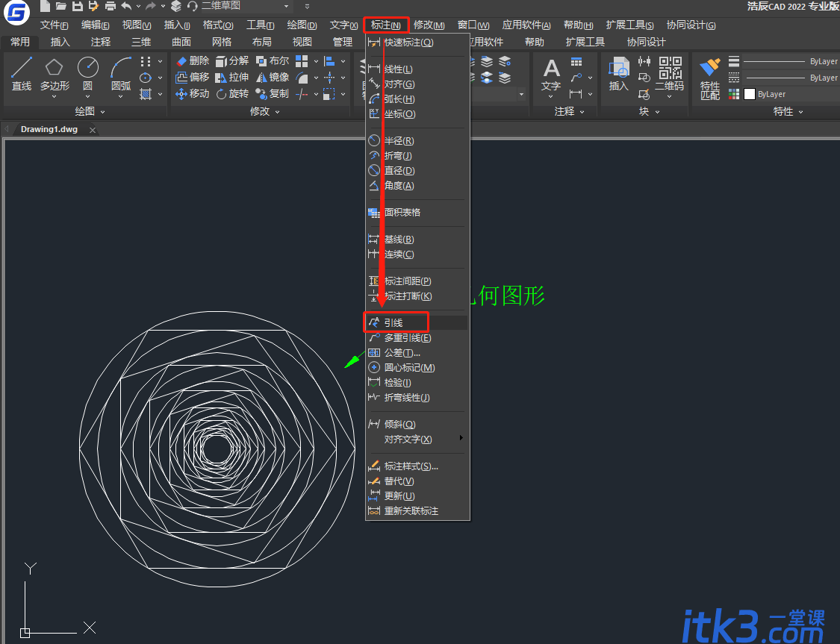
Task: Open the 协同设计 ribbon tab
Action: click(x=646, y=42)
